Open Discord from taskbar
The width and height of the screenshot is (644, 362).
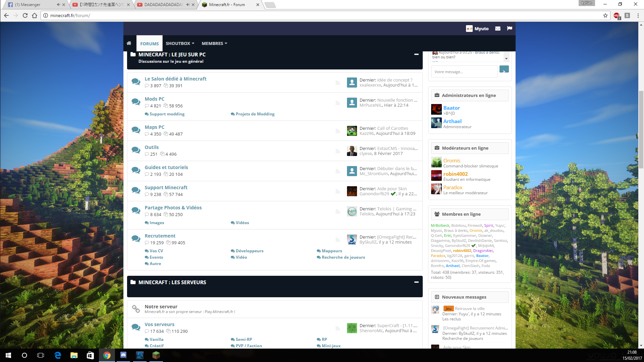point(123,355)
